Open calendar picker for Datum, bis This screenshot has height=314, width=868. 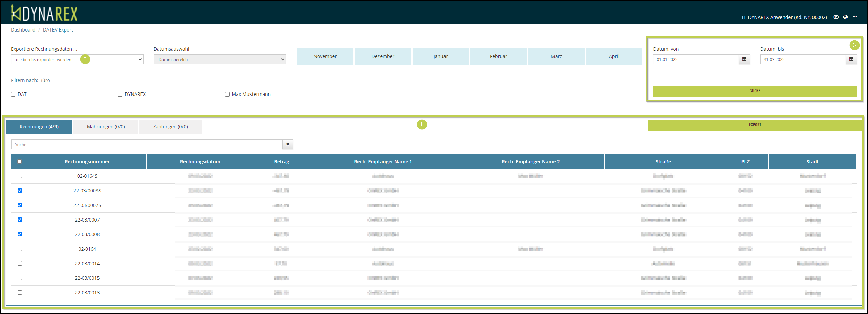coord(851,59)
